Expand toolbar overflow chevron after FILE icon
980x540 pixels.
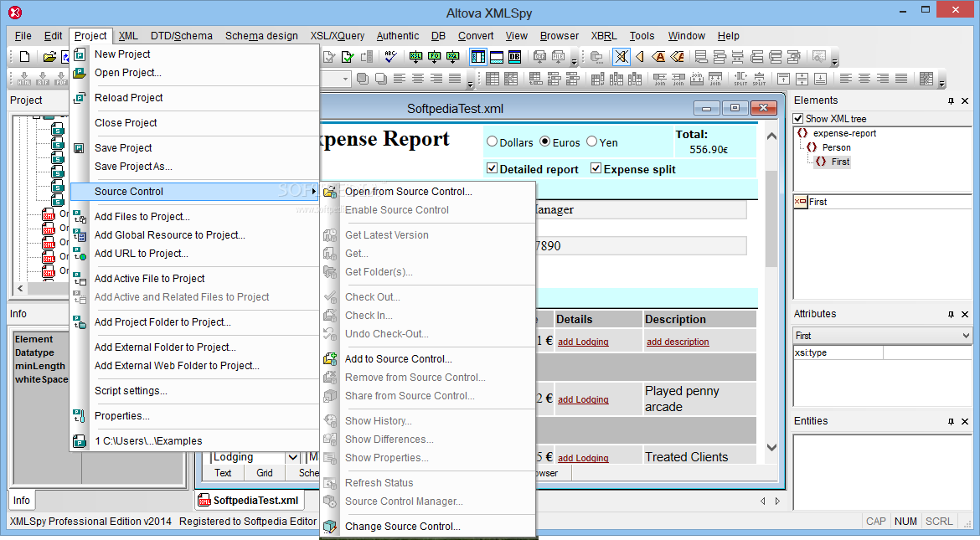pyautogui.click(x=574, y=61)
